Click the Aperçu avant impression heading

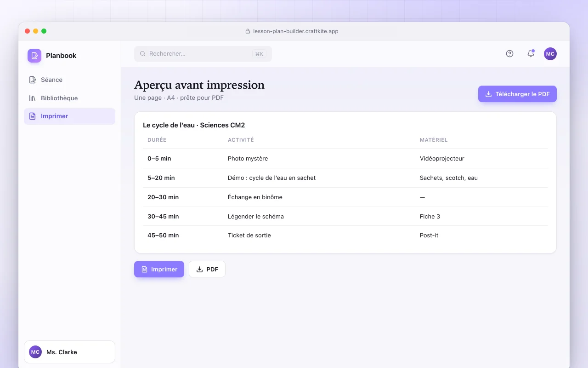click(x=199, y=85)
